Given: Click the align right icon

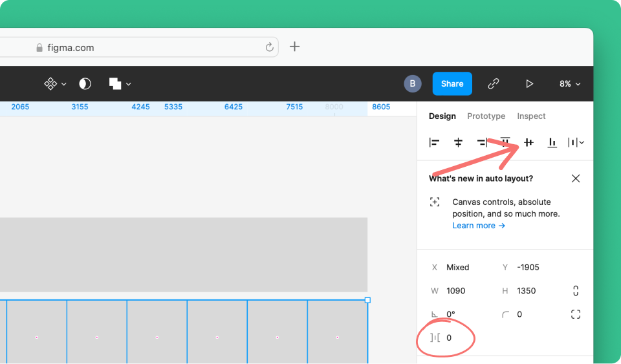Looking at the screenshot, I should (481, 142).
